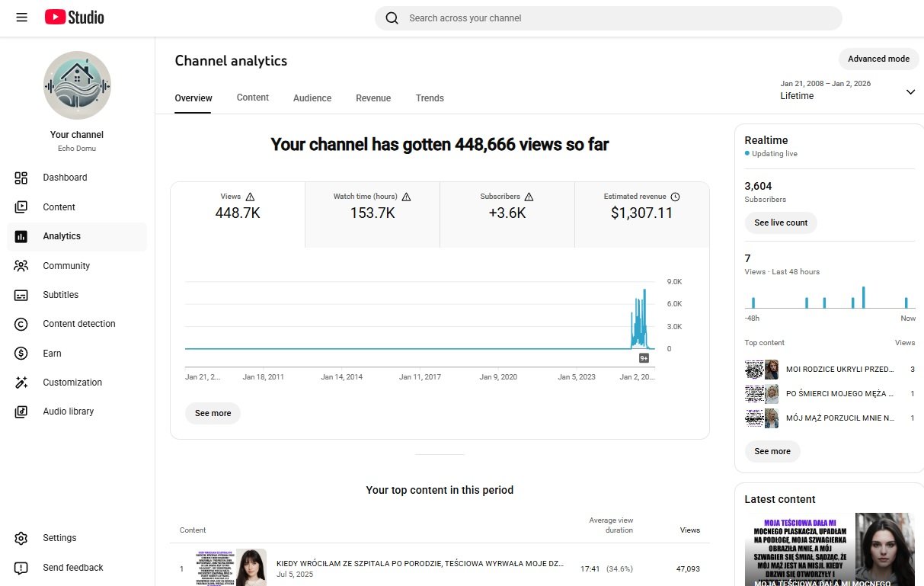Click See more in Realtime panel

[772, 451]
